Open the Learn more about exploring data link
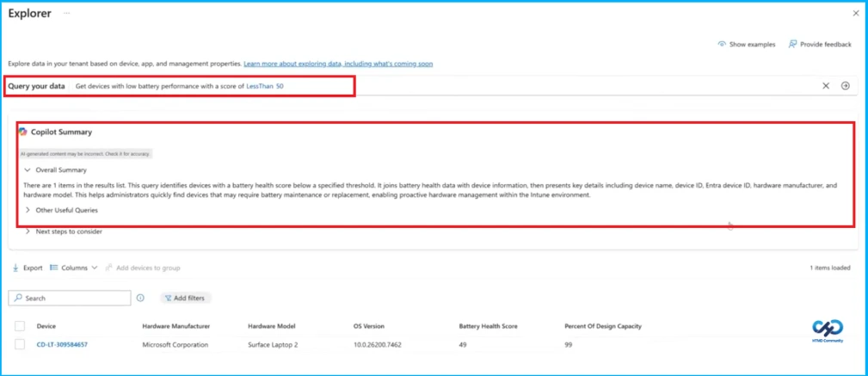The height and width of the screenshot is (376, 868). 338,64
